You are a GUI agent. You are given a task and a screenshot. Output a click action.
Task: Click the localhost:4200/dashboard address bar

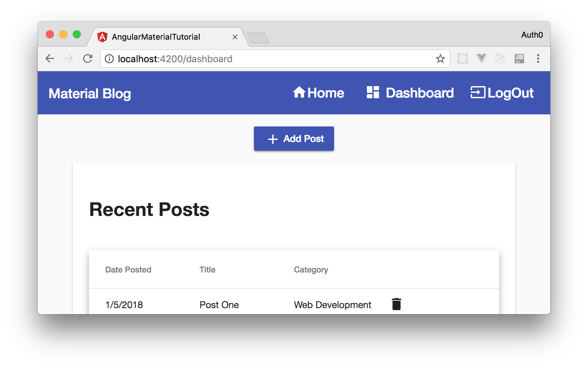click(275, 59)
